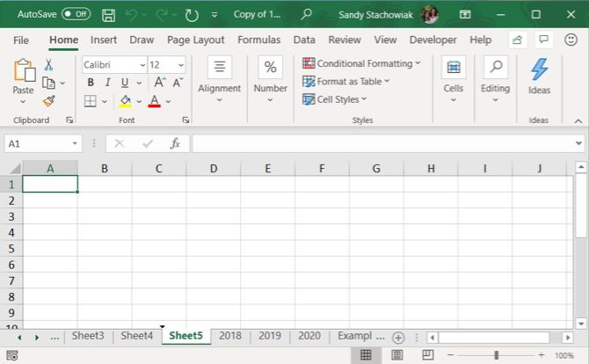Image resolution: width=589 pixels, height=364 pixels.
Task: Apply Underline formatting
Action: click(125, 83)
